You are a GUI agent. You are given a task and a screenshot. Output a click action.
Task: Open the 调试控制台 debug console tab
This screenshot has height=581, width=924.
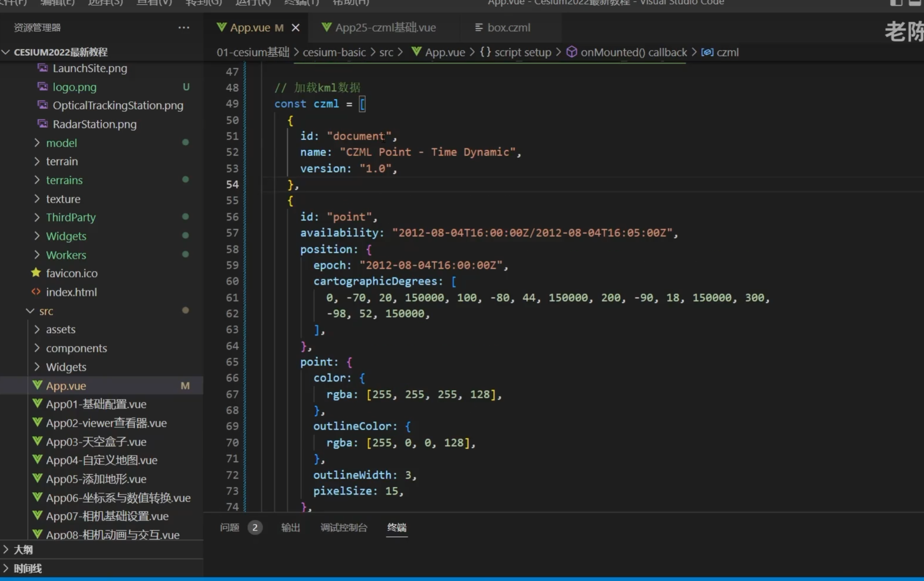344,527
